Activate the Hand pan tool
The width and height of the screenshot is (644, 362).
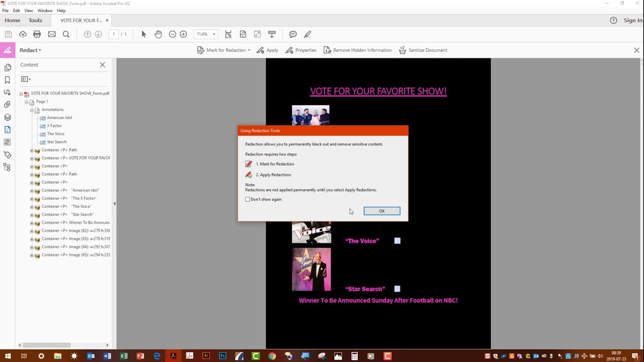click(x=158, y=34)
